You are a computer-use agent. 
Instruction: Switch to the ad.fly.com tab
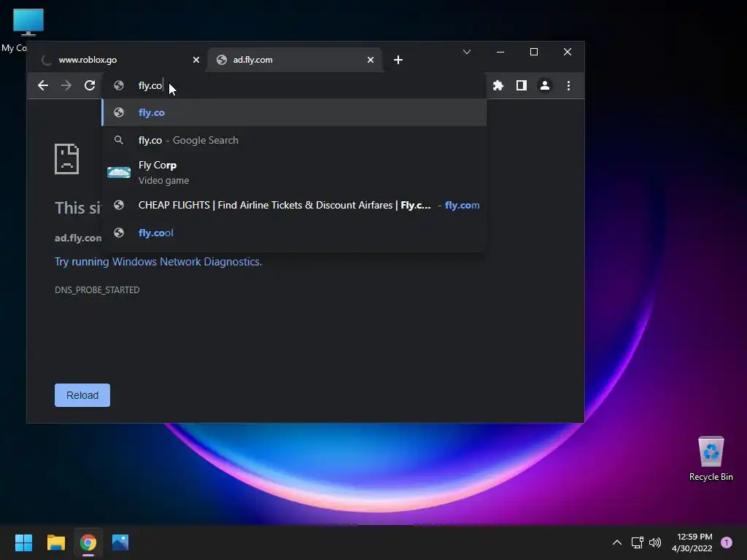[295, 60]
